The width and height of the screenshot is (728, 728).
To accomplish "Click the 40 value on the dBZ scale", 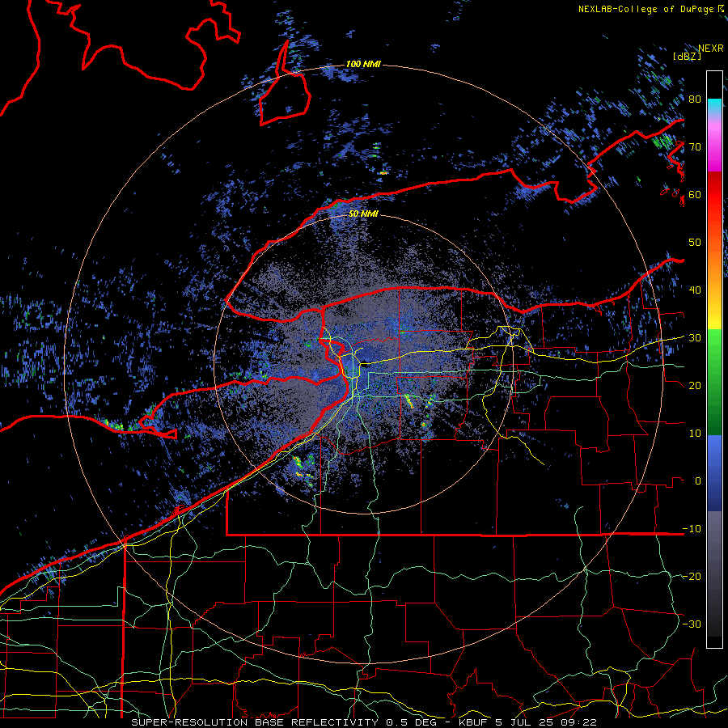I will pos(695,290).
